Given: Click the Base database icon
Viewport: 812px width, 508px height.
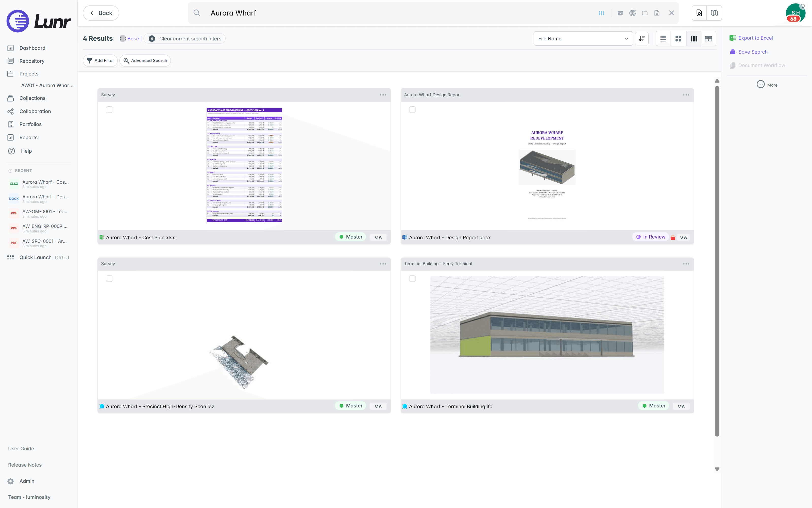Looking at the screenshot, I should click(123, 38).
